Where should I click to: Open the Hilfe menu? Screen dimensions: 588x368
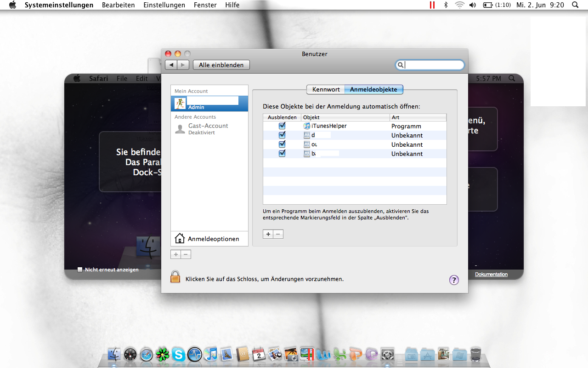pos(232,5)
